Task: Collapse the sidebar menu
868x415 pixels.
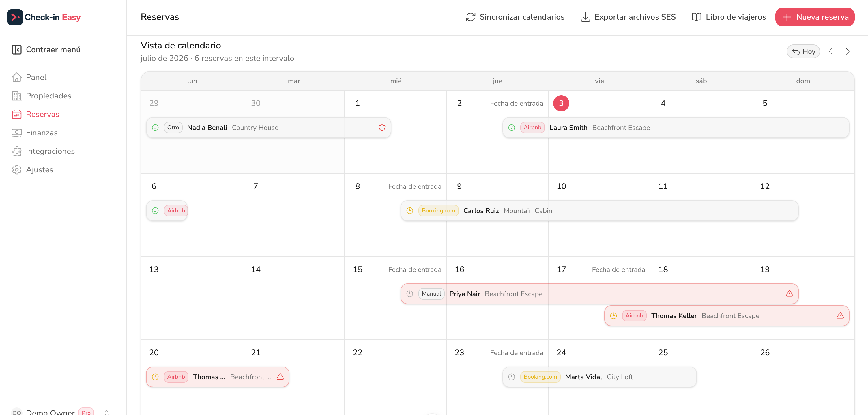Action: (x=46, y=50)
